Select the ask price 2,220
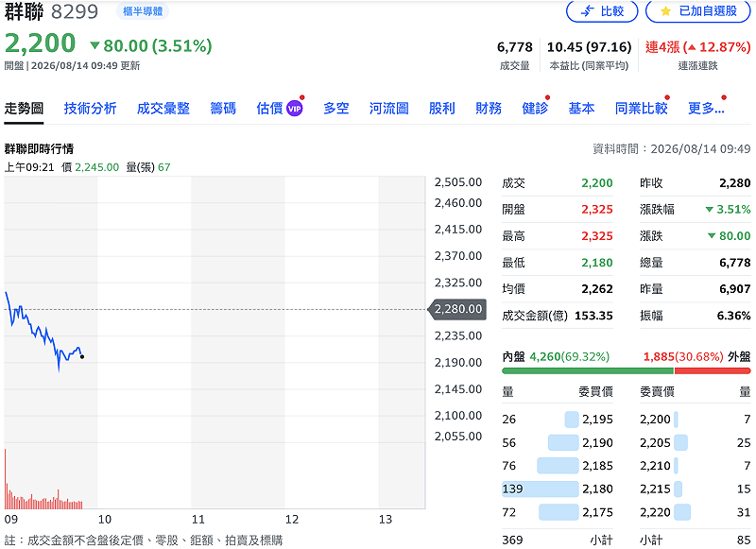This screenshot has height=549, width=756. coord(655,512)
